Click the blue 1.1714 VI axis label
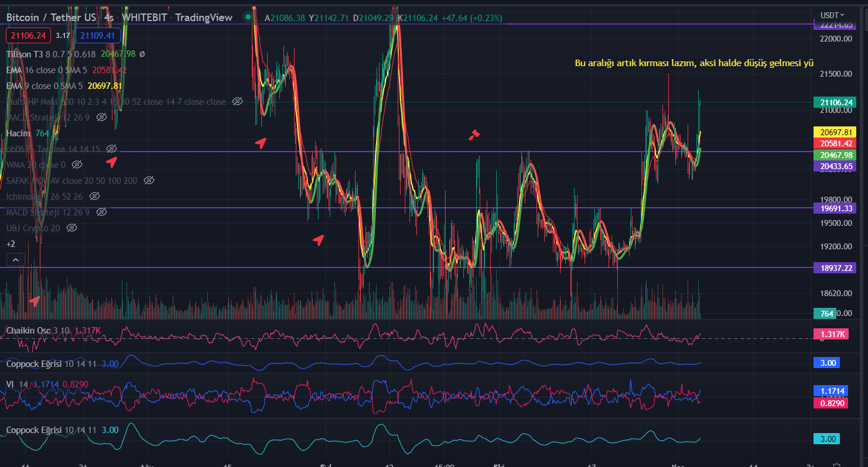 pos(832,390)
